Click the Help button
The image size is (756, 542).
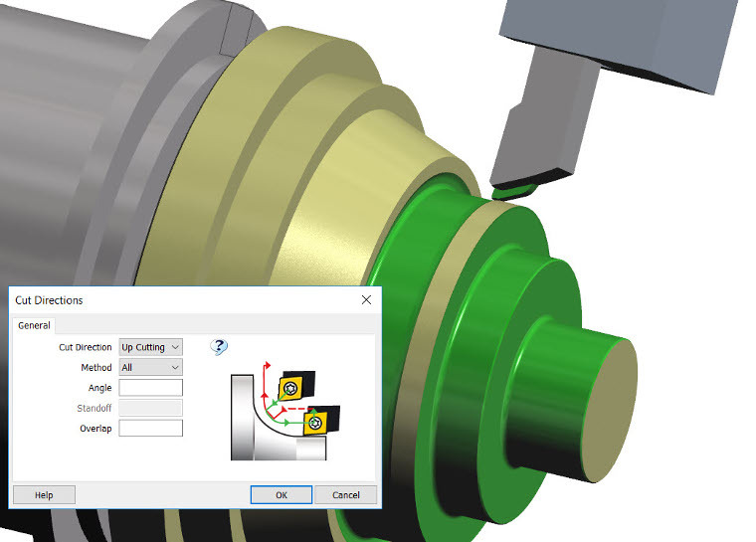tap(44, 495)
